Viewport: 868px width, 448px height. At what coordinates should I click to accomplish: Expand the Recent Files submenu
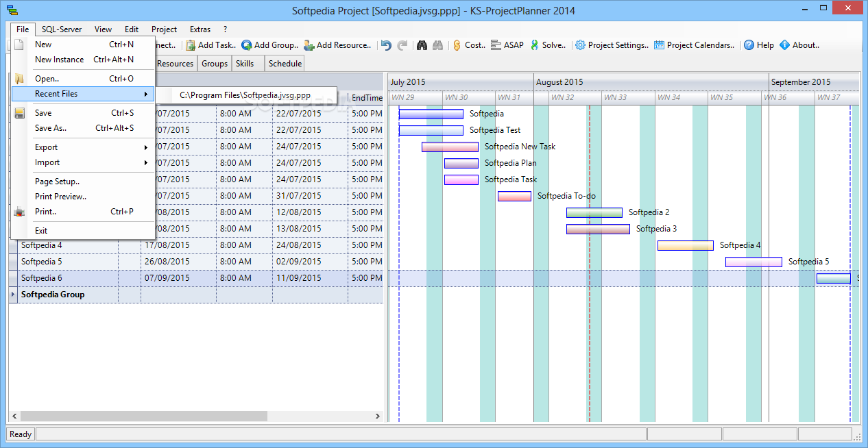pos(83,94)
